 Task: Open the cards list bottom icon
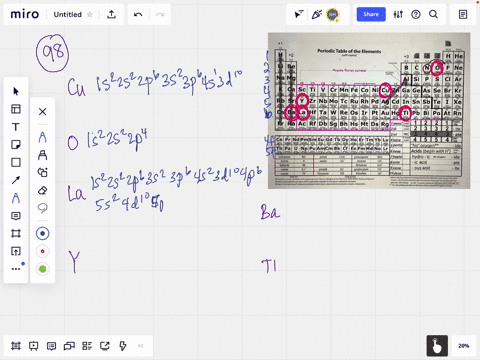[87, 346]
